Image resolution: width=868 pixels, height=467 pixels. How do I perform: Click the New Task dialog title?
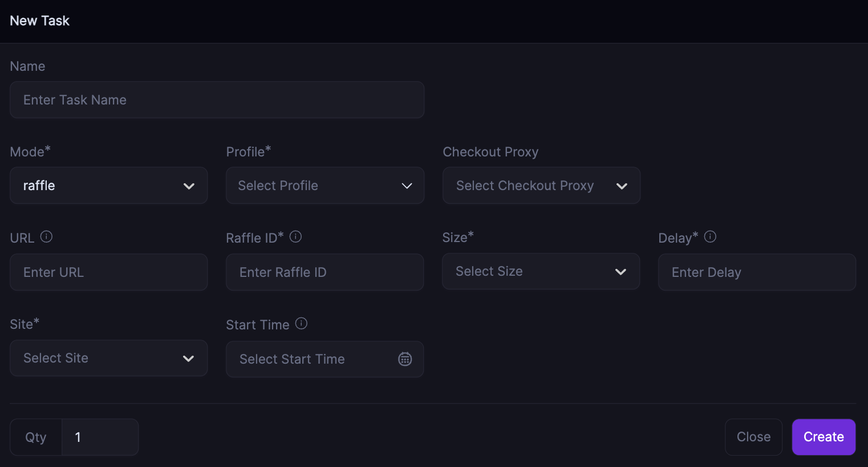click(40, 21)
